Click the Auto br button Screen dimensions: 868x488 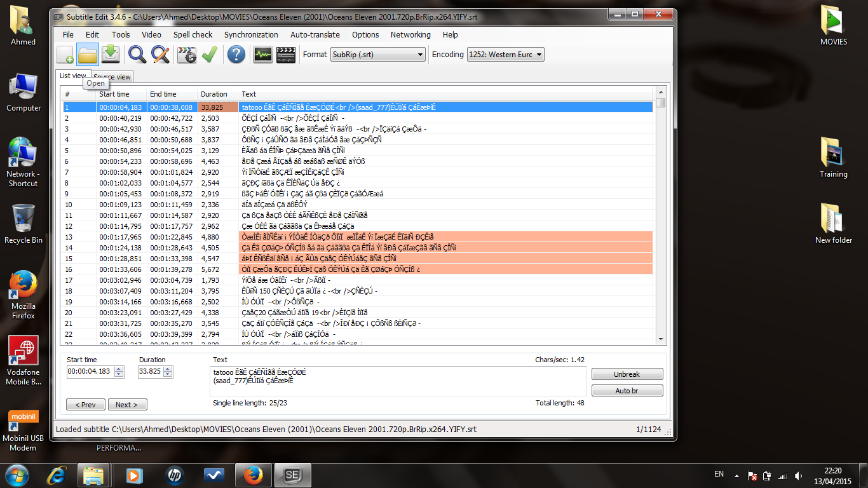point(627,391)
